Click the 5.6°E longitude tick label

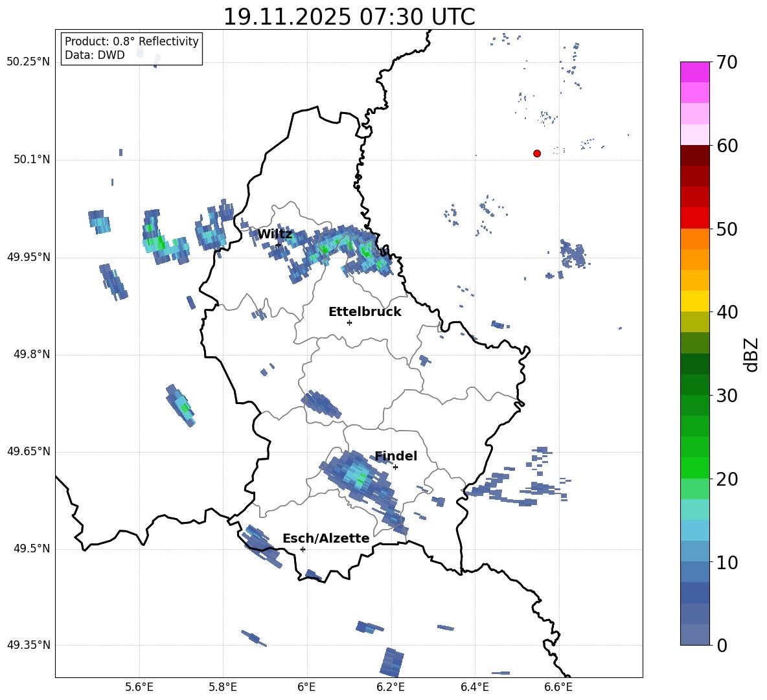139,687
